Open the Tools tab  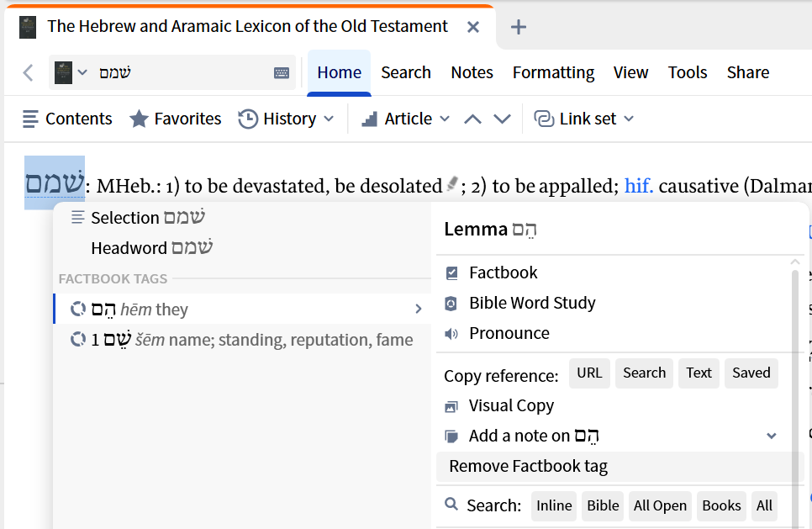click(688, 72)
